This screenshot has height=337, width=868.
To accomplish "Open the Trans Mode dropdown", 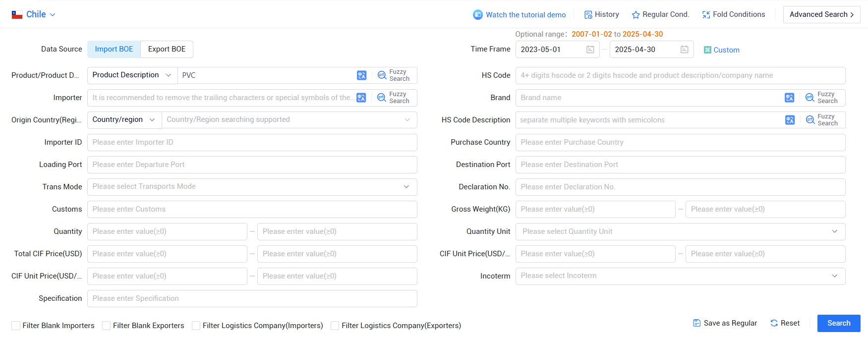I will (x=252, y=187).
